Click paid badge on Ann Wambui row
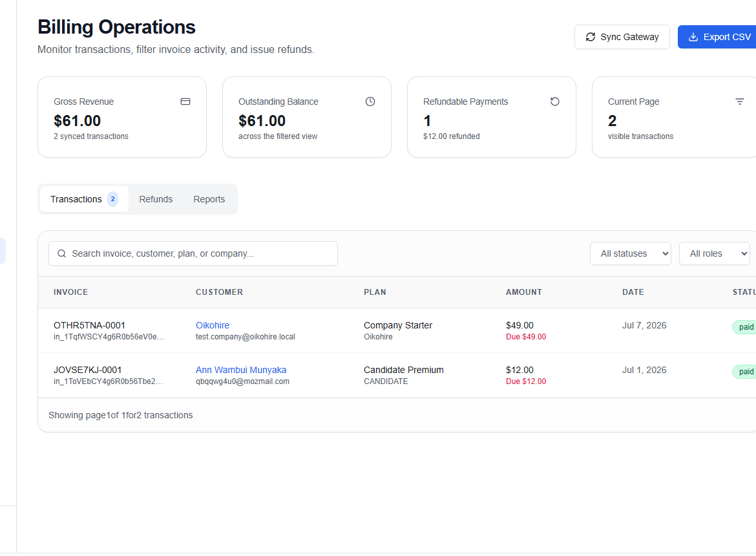 pyautogui.click(x=745, y=371)
